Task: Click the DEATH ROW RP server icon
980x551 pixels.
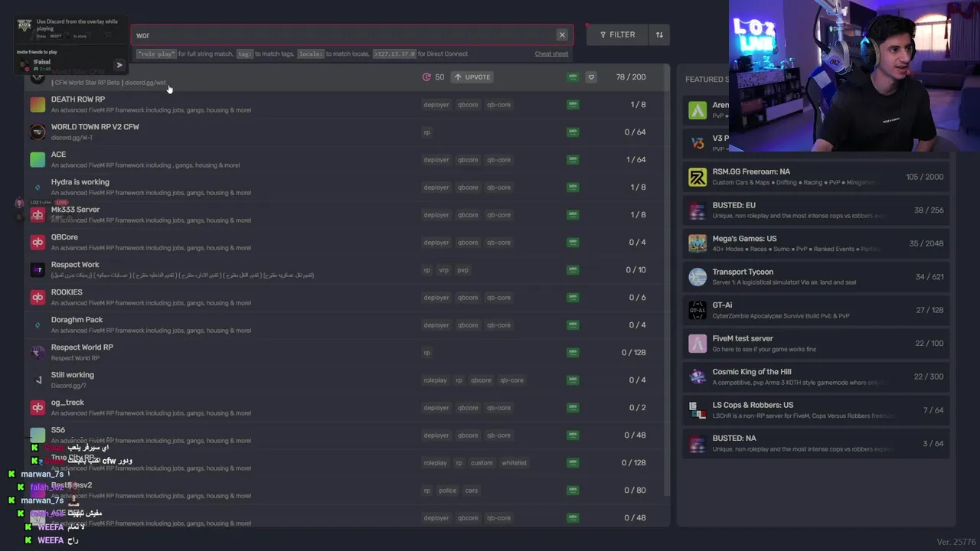Action: (x=38, y=105)
